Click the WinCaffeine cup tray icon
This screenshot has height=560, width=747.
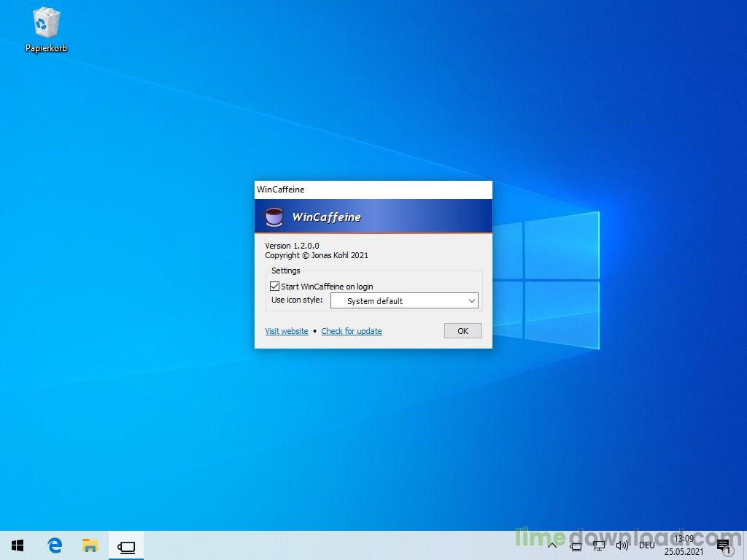[576, 546]
